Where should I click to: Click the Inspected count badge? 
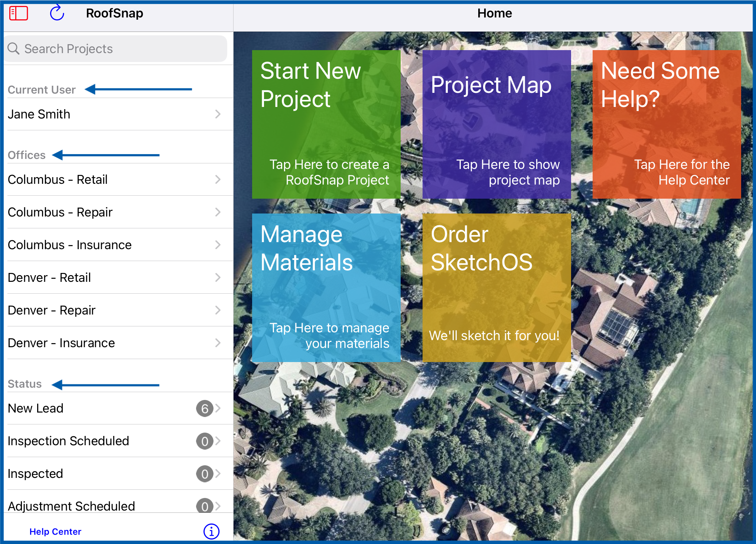coord(205,474)
